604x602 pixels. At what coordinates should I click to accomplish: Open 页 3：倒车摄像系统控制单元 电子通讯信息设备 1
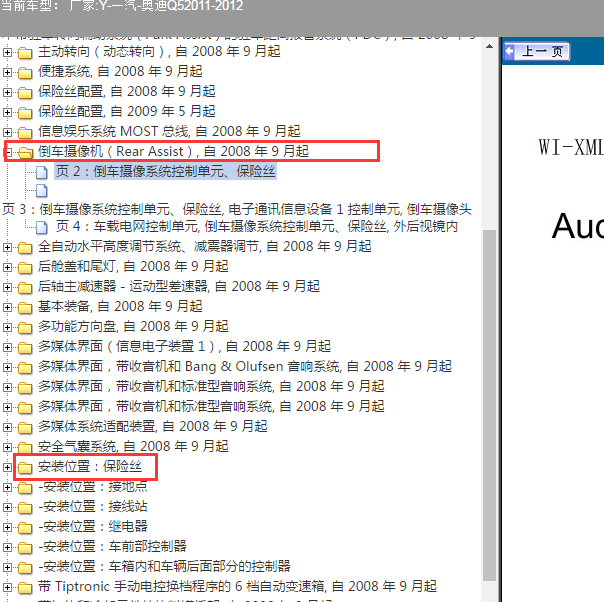pos(237,209)
